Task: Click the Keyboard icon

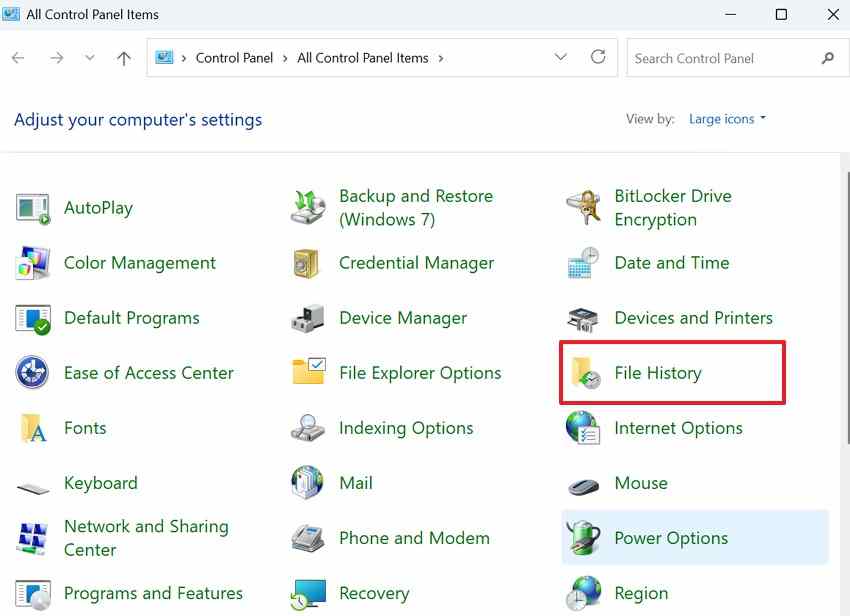Action: coord(33,488)
